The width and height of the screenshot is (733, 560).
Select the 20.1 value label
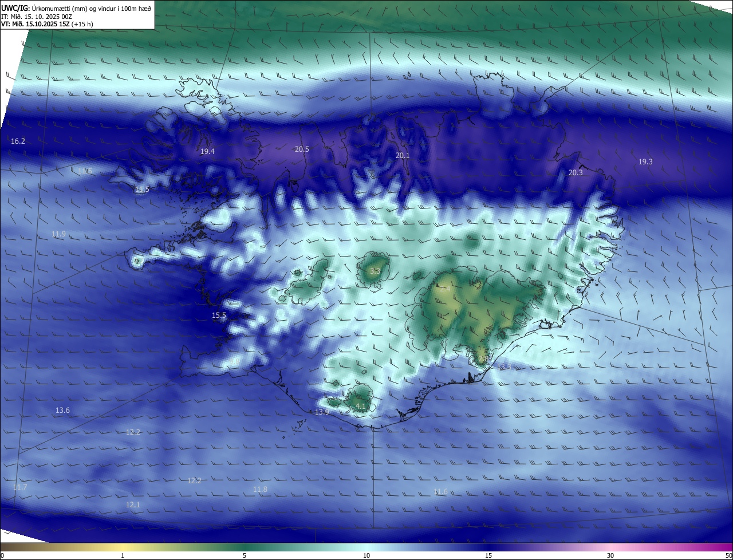click(x=403, y=156)
